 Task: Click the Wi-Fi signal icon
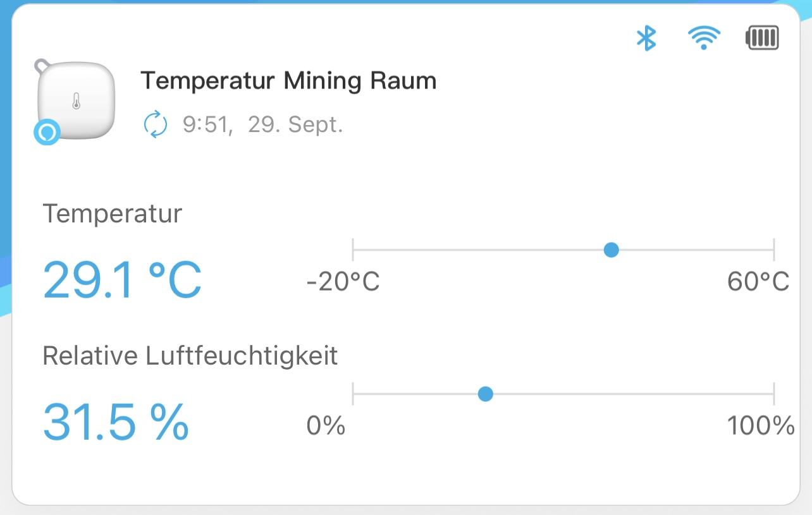[704, 39]
